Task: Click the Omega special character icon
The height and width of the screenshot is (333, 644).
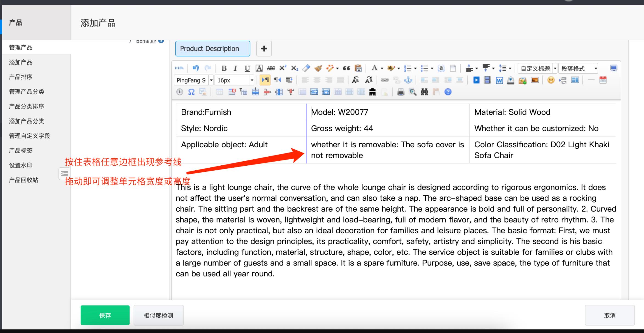Action: [x=191, y=92]
